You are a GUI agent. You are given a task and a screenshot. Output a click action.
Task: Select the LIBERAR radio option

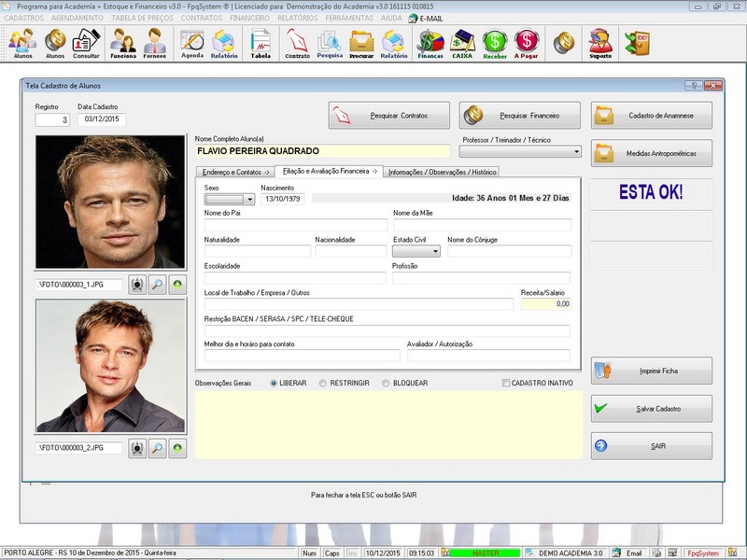[289, 383]
